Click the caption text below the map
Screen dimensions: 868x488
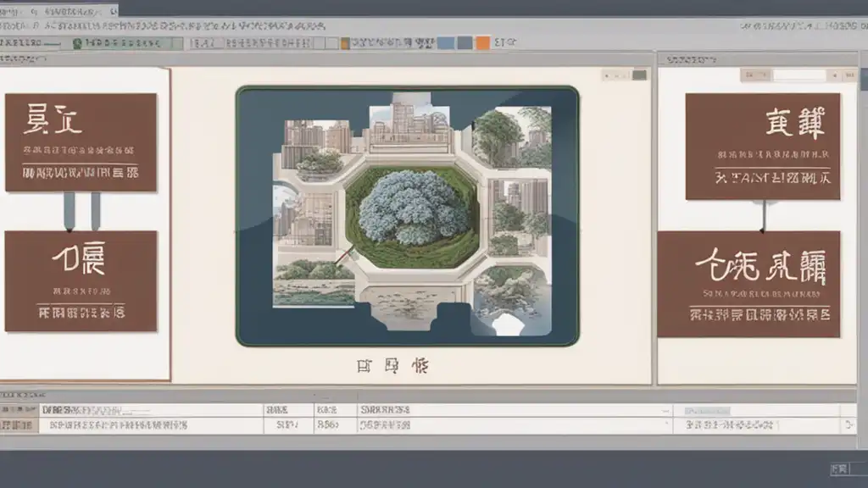point(392,366)
